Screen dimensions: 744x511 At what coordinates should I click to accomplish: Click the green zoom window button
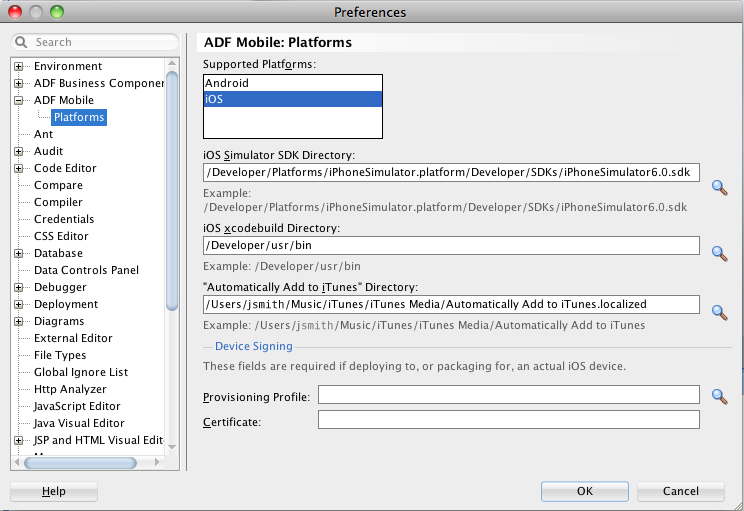coord(57,12)
